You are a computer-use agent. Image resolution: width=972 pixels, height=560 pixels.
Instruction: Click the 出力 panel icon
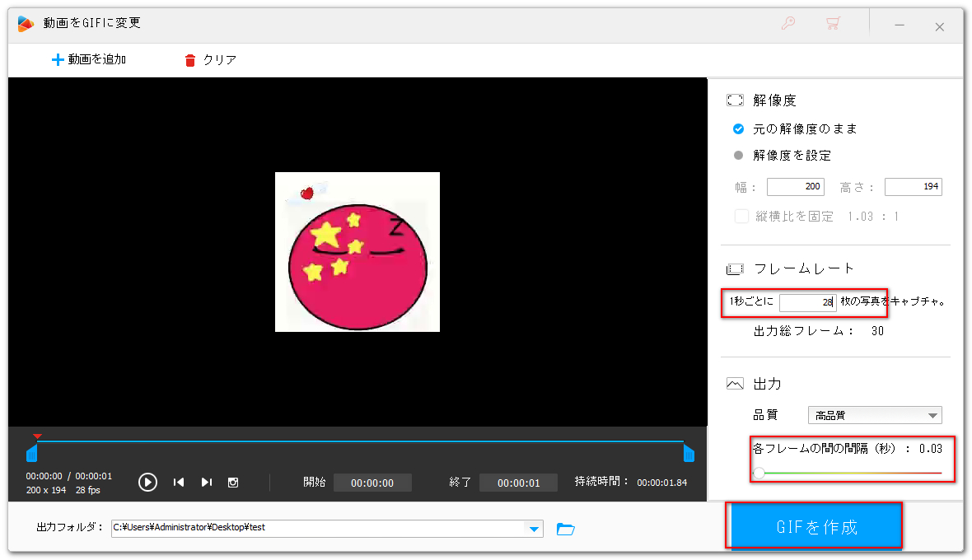[x=734, y=383]
